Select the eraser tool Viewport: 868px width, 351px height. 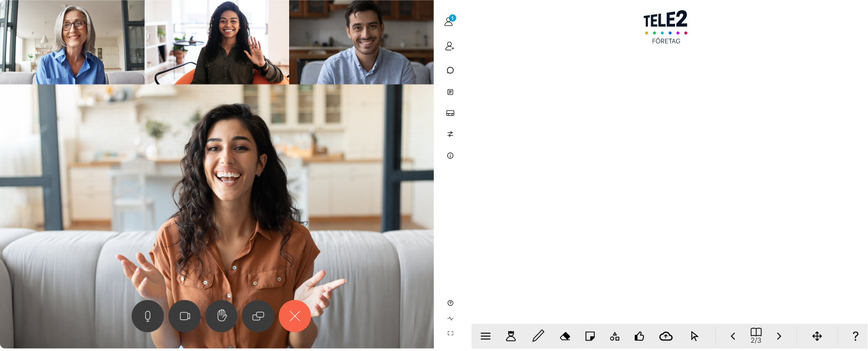[564, 336]
